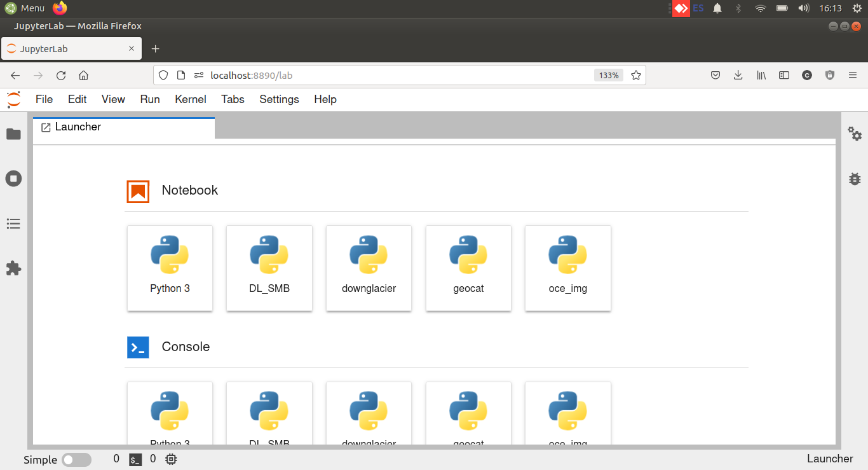Screen dimensions: 868x470
Task: Open the View menu
Action: pyautogui.click(x=113, y=99)
